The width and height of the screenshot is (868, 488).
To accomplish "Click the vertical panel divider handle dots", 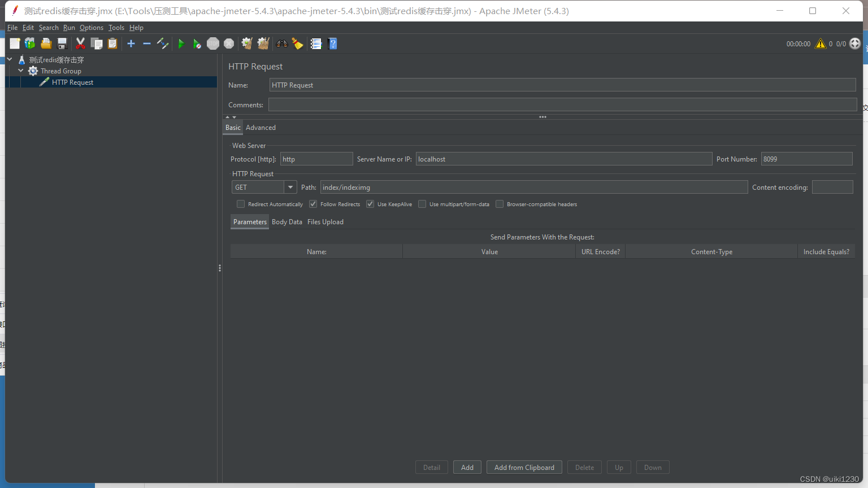I will [x=219, y=268].
